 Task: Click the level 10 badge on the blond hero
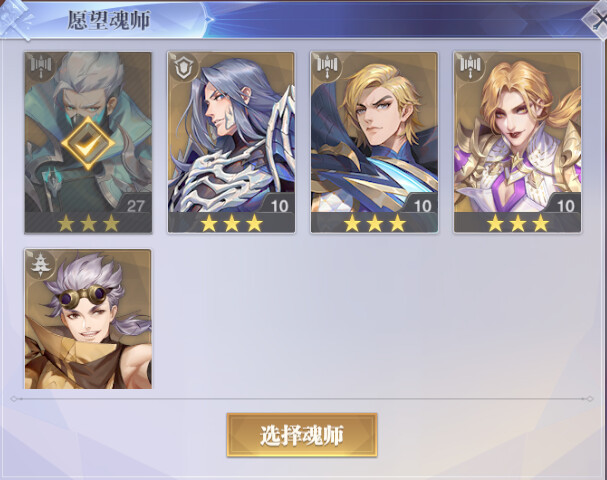point(422,206)
